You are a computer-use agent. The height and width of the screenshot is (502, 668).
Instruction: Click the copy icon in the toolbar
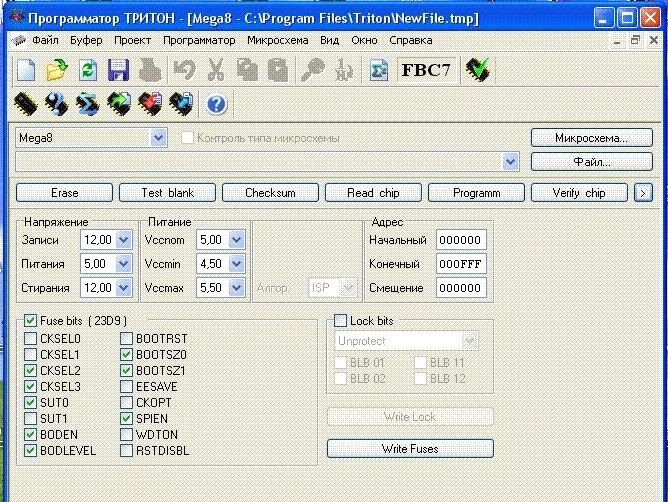click(x=247, y=70)
